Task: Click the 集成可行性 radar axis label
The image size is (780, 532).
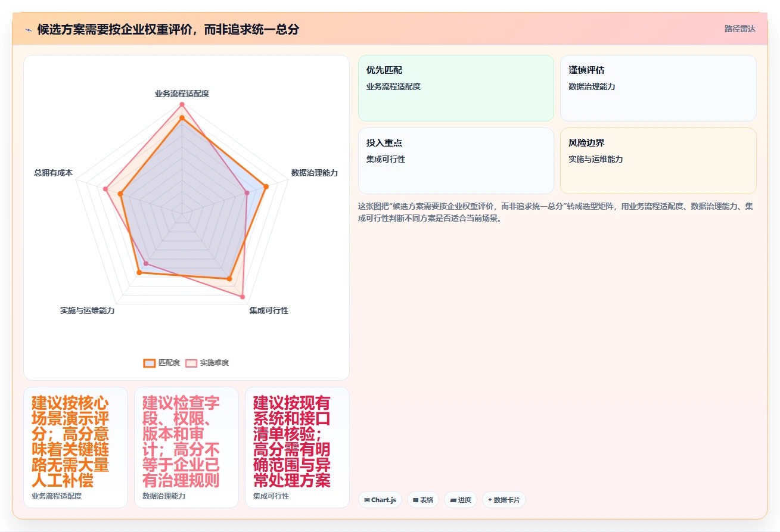Action: 269,310
